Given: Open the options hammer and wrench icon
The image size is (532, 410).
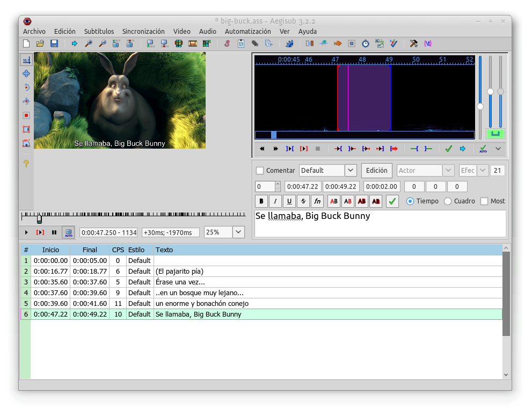Looking at the screenshot, I should pos(414,43).
